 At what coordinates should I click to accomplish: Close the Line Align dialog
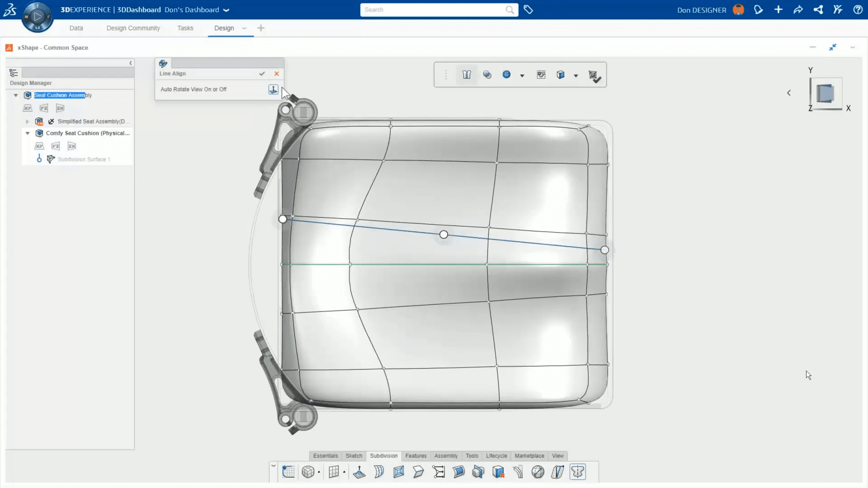[277, 73]
